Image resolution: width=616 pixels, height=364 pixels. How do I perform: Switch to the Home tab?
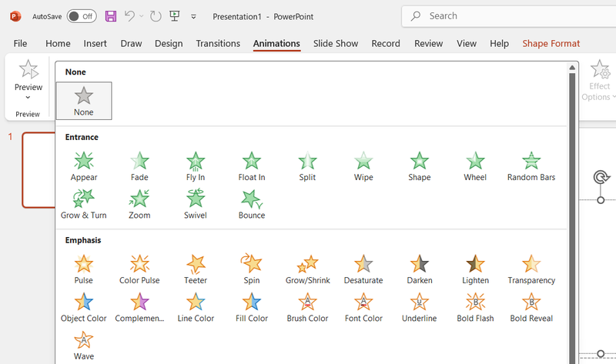pos(58,44)
